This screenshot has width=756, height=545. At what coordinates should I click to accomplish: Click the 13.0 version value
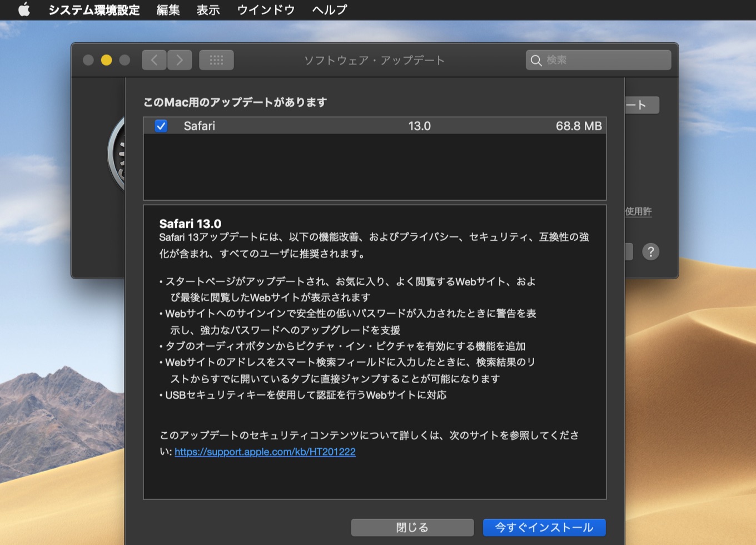[419, 126]
